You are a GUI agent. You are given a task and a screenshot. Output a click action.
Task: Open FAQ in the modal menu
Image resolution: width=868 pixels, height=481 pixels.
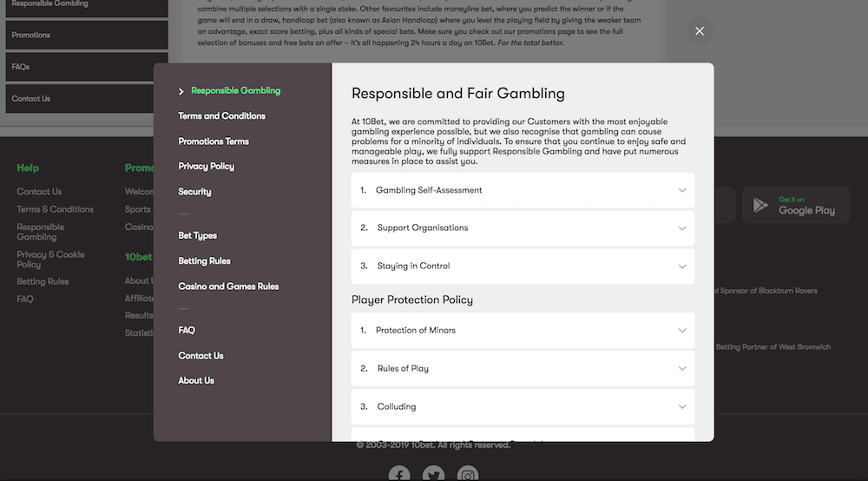187,330
